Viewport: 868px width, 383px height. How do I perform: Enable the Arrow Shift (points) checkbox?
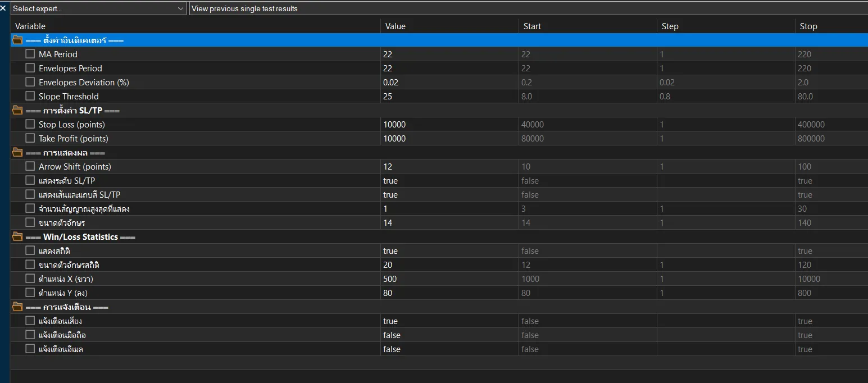point(30,166)
